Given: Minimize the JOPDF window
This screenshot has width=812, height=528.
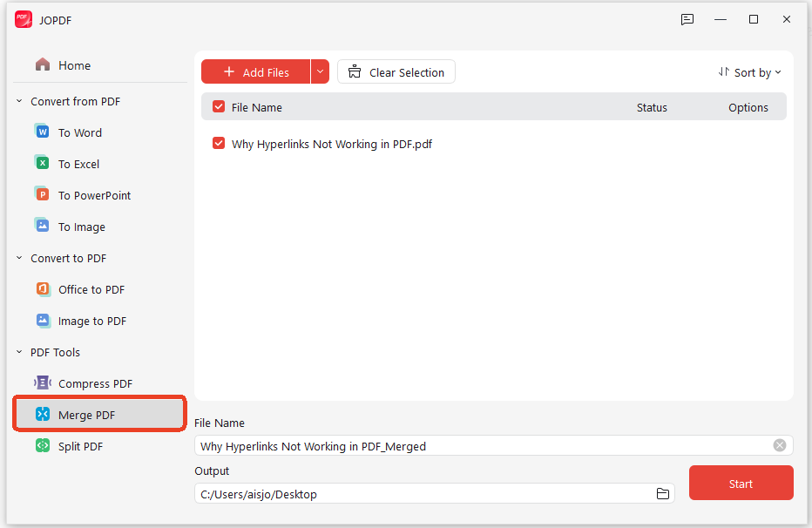Looking at the screenshot, I should coord(721,20).
